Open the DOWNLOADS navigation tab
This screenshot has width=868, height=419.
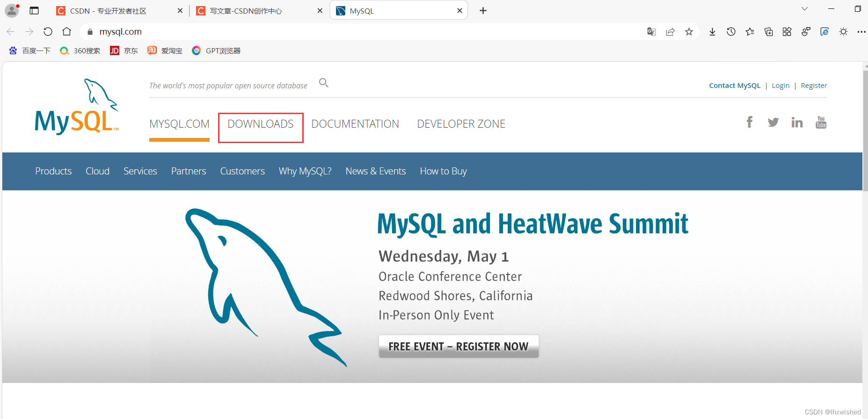pos(261,124)
